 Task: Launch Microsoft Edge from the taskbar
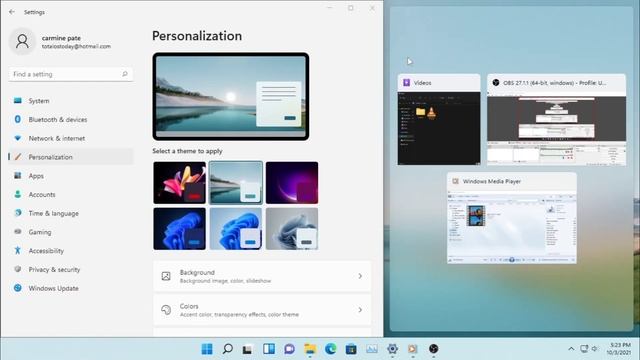(x=331, y=349)
